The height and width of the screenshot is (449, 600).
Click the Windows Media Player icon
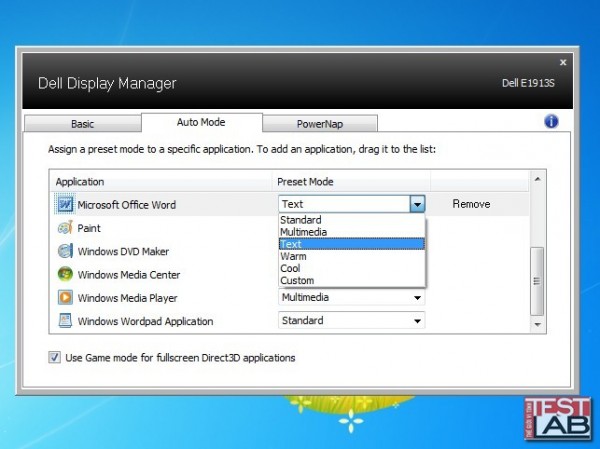(x=65, y=297)
